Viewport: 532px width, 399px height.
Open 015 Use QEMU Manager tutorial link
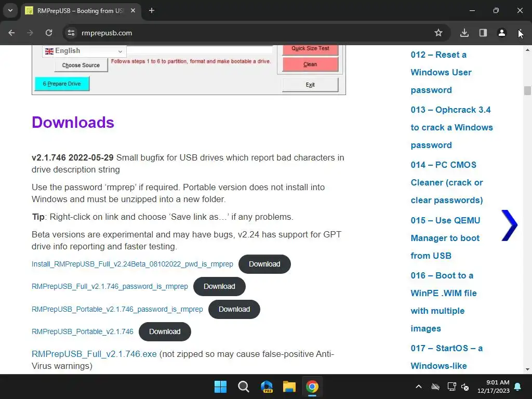click(x=445, y=238)
